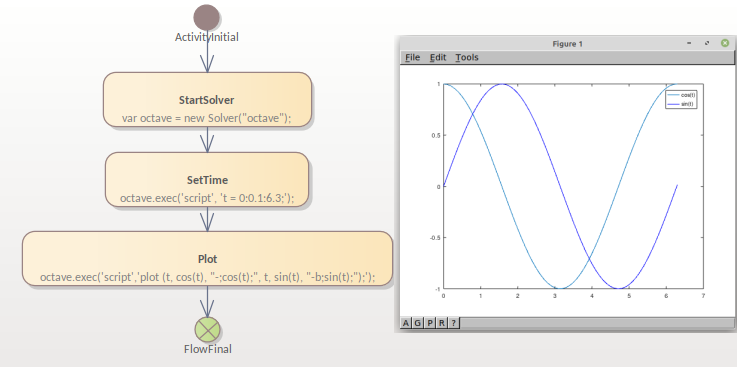Select the SetTime action node
This screenshot has width=737, height=367.
207,180
